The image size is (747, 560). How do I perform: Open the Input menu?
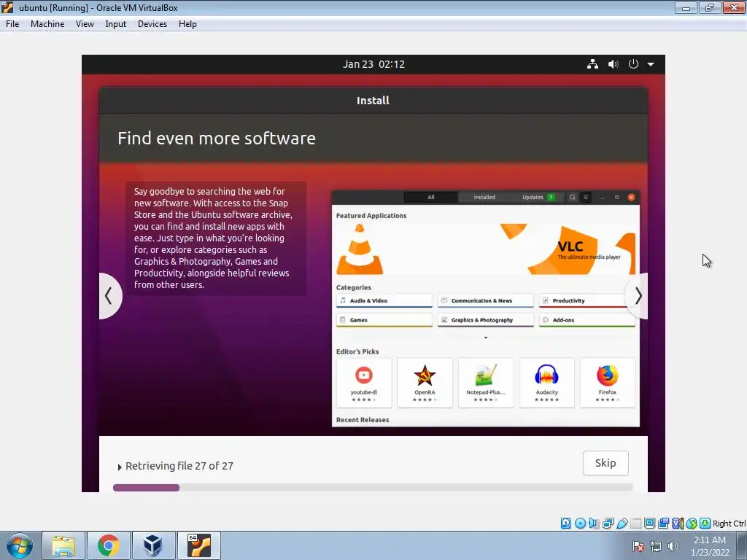click(116, 24)
